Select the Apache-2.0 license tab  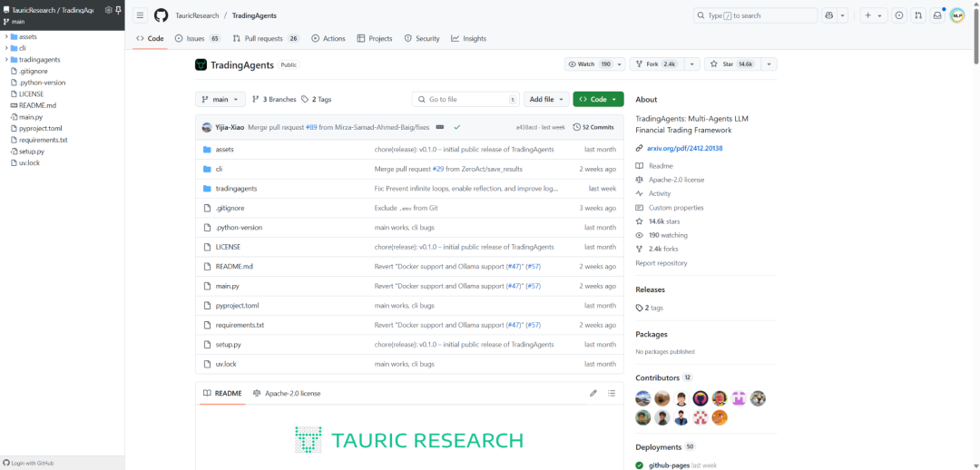287,394
